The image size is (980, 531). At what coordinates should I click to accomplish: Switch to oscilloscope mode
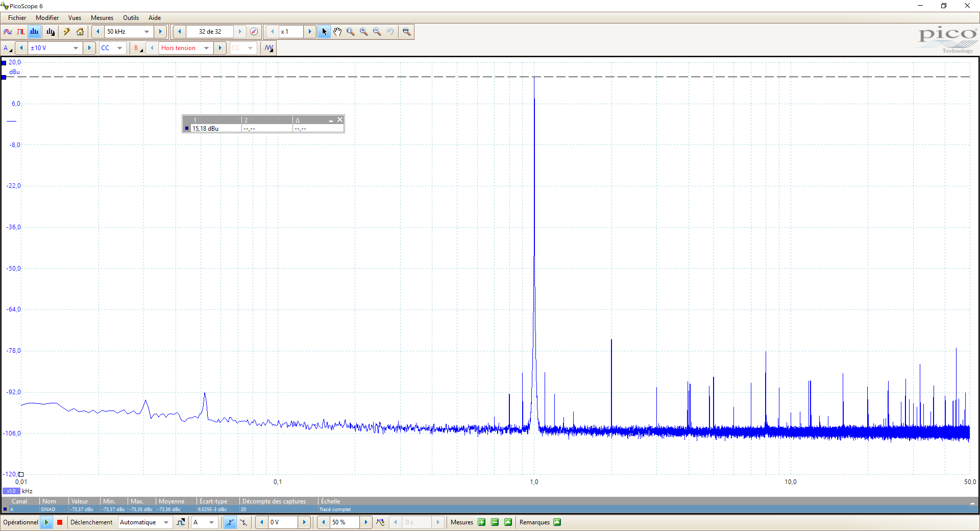tap(8, 32)
